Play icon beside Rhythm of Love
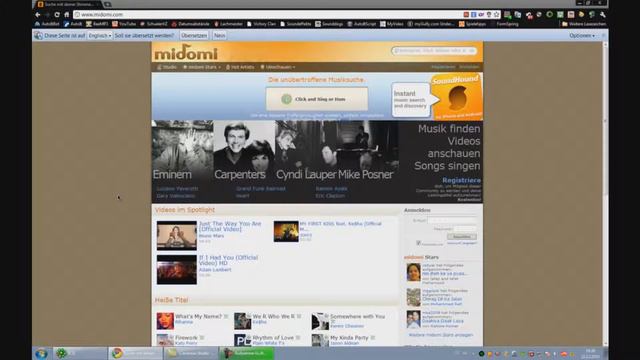 click(298, 338)
